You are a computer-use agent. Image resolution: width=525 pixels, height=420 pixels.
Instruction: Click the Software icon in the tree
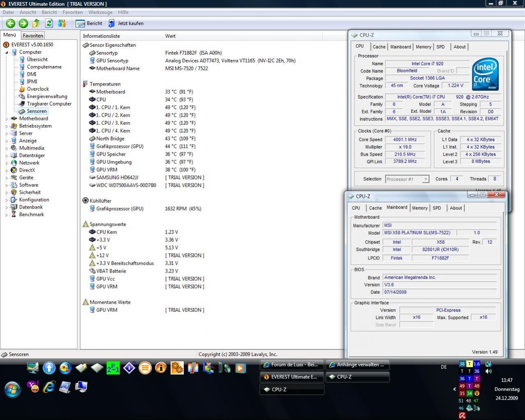pos(14,185)
